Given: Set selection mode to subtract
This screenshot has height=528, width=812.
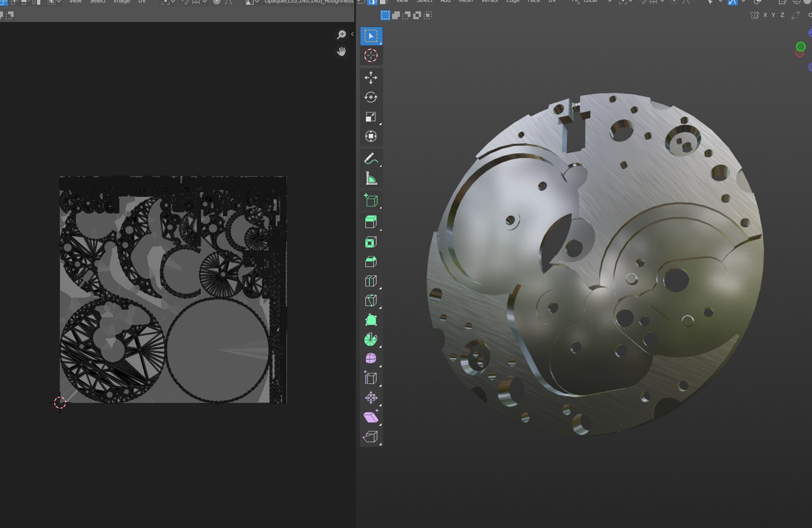Looking at the screenshot, I should pos(406,16).
